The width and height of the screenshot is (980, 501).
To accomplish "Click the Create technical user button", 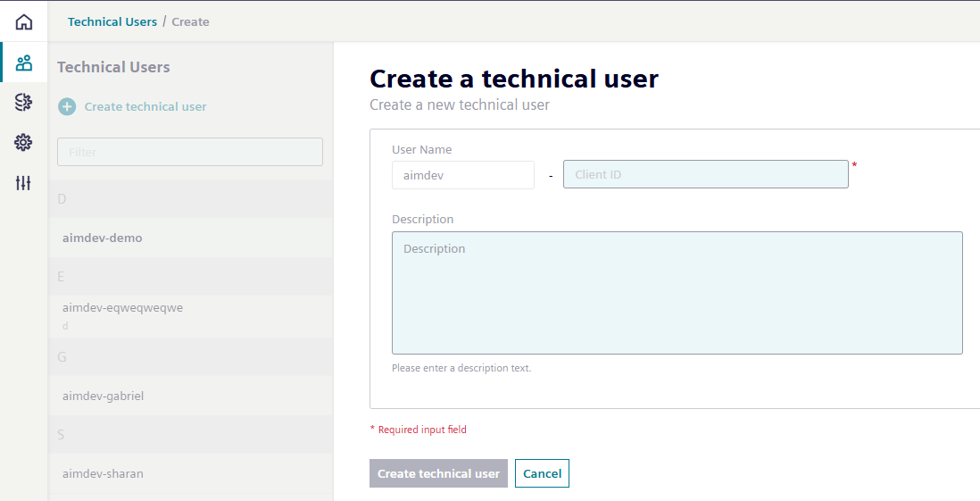I will click(x=439, y=473).
